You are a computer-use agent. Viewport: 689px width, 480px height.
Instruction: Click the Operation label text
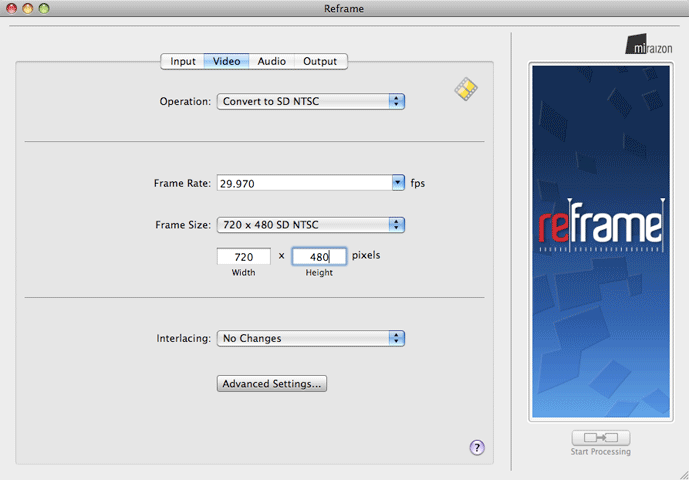(x=185, y=102)
